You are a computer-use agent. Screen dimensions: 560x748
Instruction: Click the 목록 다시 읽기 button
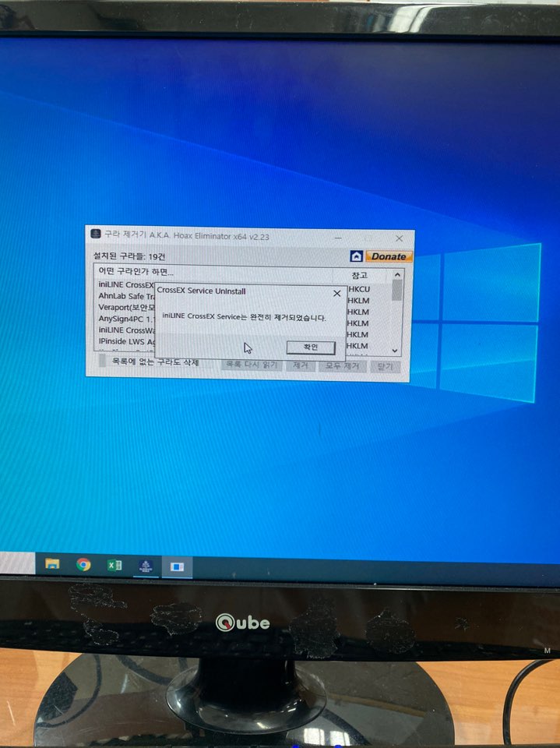pyautogui.click(x=252, y=365)
